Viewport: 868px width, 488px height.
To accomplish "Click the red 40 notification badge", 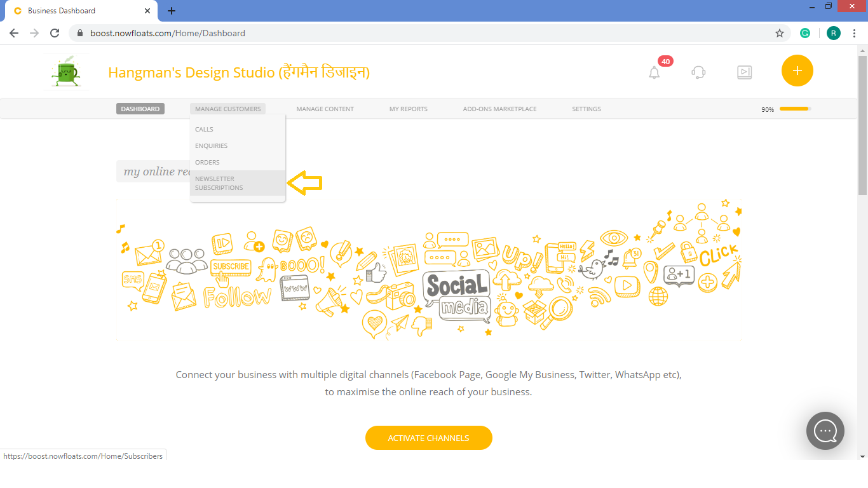I will (665, 62).
